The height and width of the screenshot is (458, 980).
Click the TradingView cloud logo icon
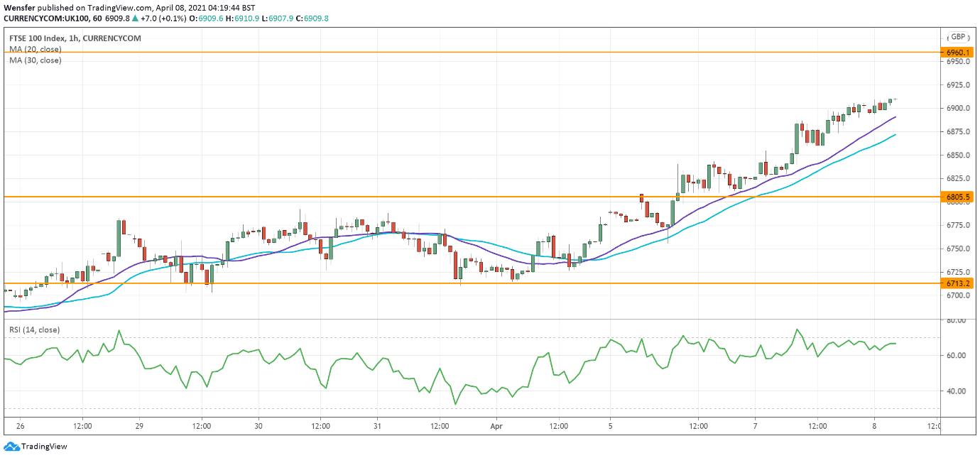11,447
